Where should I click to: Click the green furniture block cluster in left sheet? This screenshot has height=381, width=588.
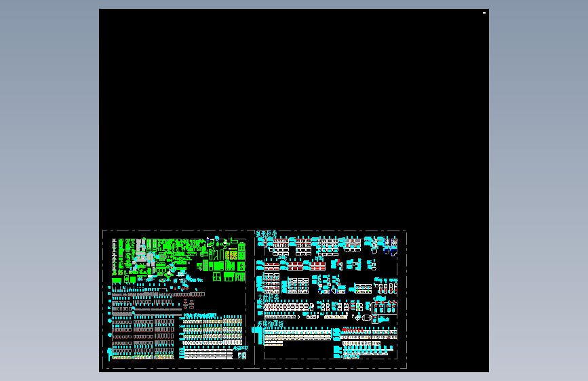coord(179,260)
